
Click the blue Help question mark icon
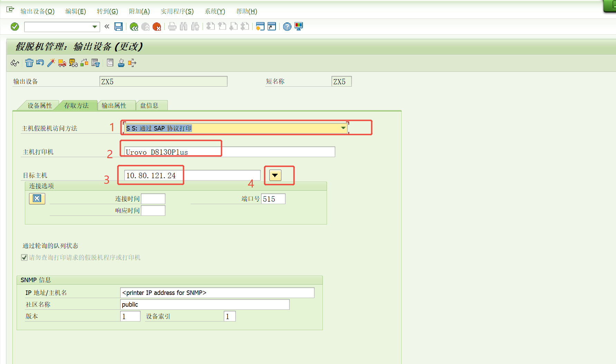coord(287,27)
